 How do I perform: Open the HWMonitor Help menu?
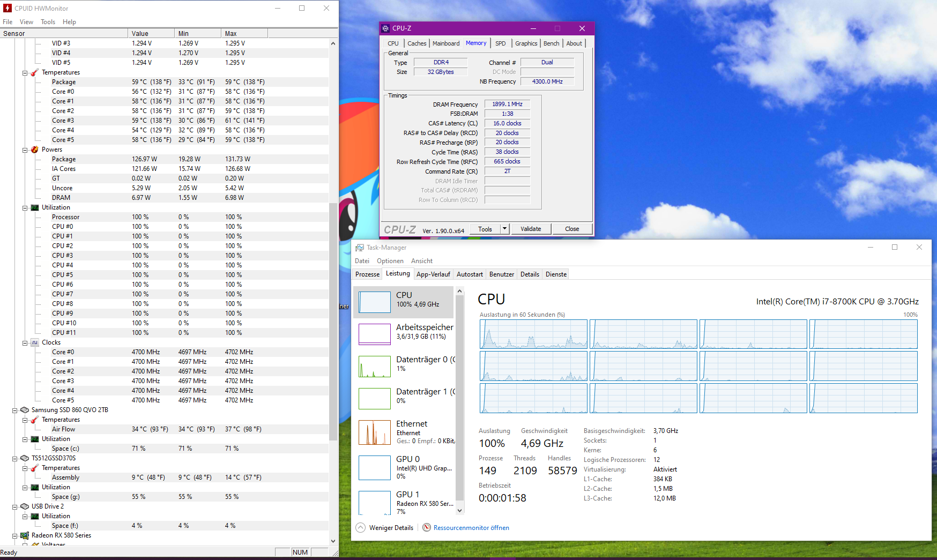point(69,22)
